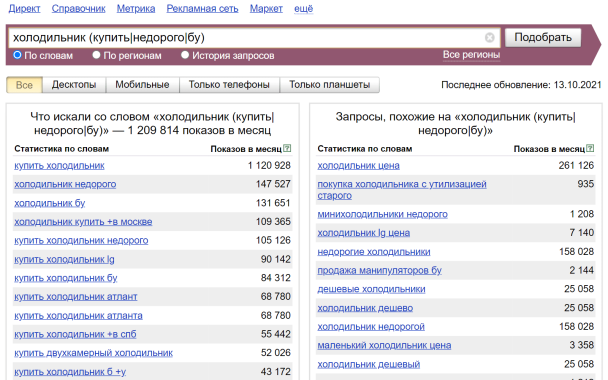Select the value '1 120 928'
The height and width of the screenshot is (380, 608).
pos(269,166)
